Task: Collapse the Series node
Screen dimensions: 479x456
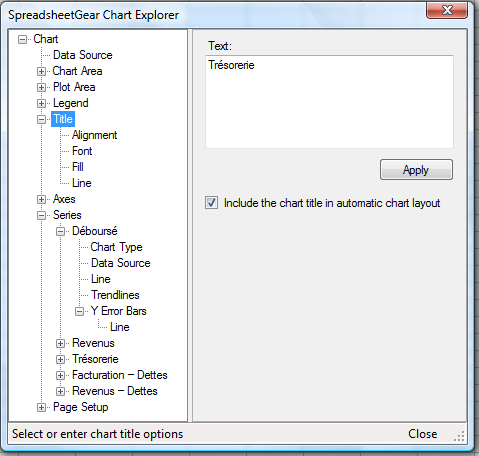Action: pos(41,215)
